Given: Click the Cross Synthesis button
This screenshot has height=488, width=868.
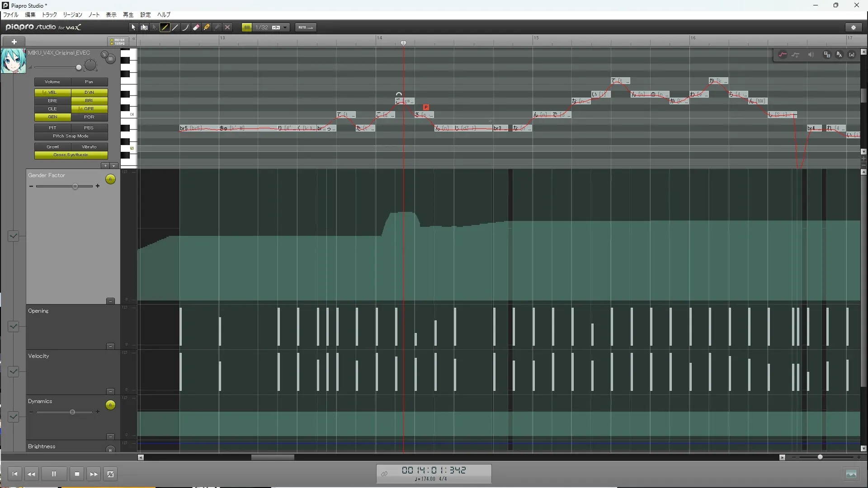Looking at the screenshot, I should click(71, 155).
